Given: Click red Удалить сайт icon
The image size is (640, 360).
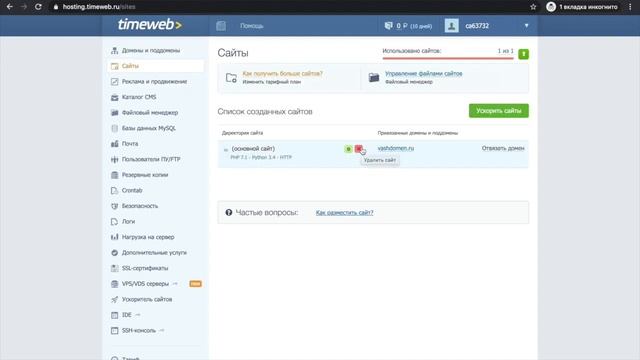Looking at the screenshot, I should click(358, 149).
